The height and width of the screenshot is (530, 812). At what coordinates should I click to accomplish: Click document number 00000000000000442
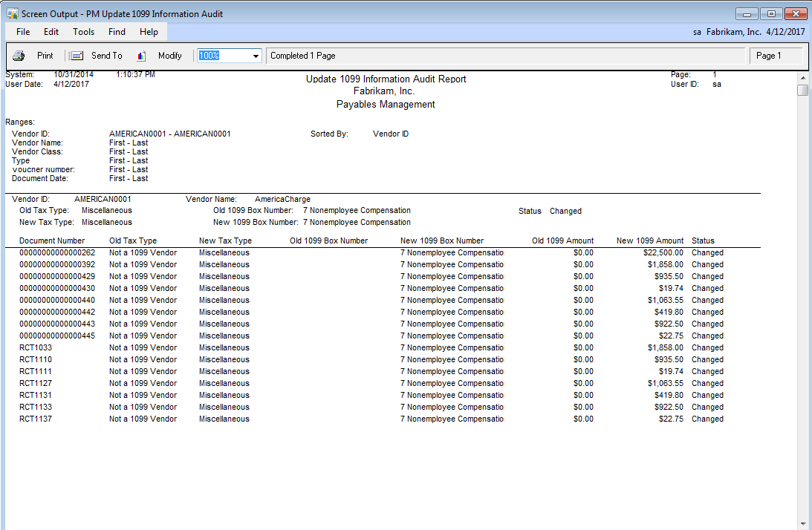(x=57, y=312)
